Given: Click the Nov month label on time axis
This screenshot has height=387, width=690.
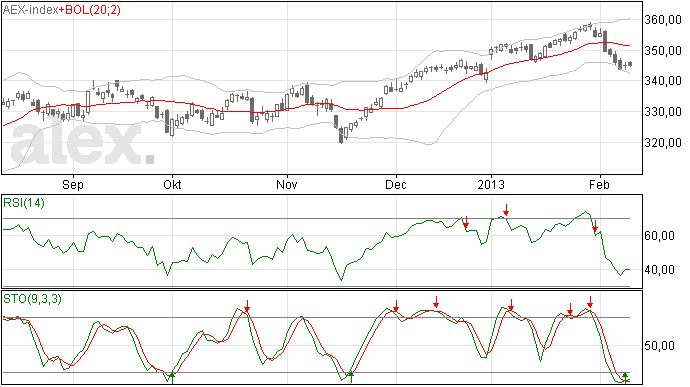Looking at the screenshot, I should click(286, 184).
